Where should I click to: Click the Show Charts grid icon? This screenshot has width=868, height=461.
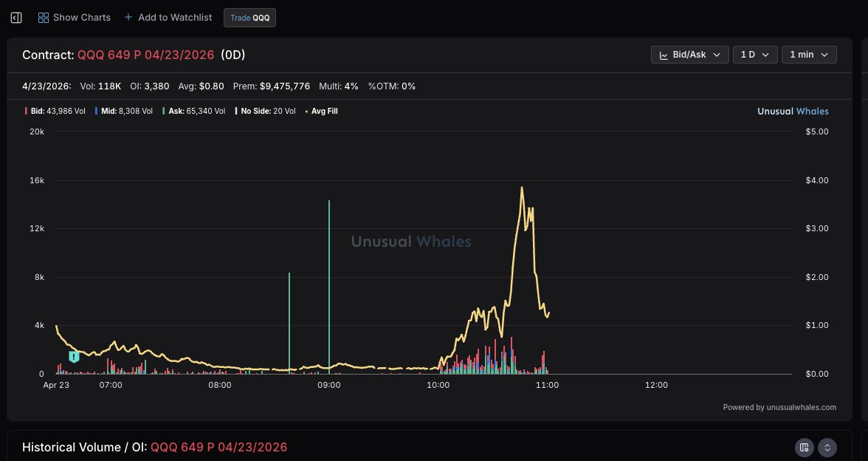point(43,18)
